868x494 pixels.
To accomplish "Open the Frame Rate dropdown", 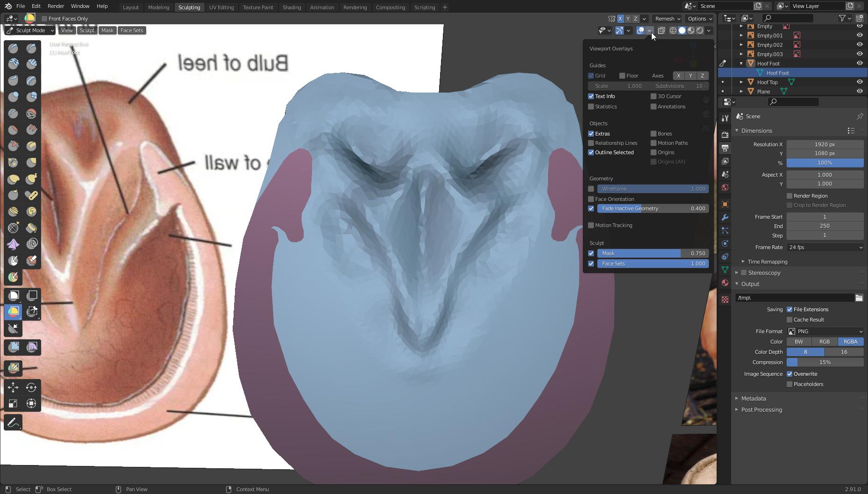I will pyautogui.click(x=825, y=247).
